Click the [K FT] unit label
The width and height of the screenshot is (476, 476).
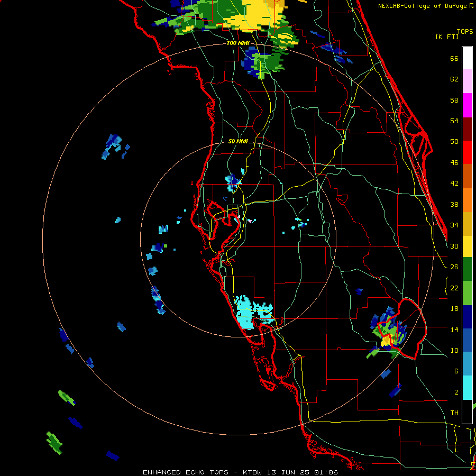tap(447, 37)
